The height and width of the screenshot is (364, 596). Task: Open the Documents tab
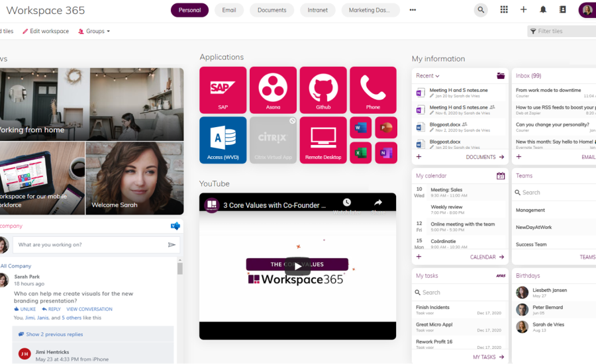[x=272, y=10]
